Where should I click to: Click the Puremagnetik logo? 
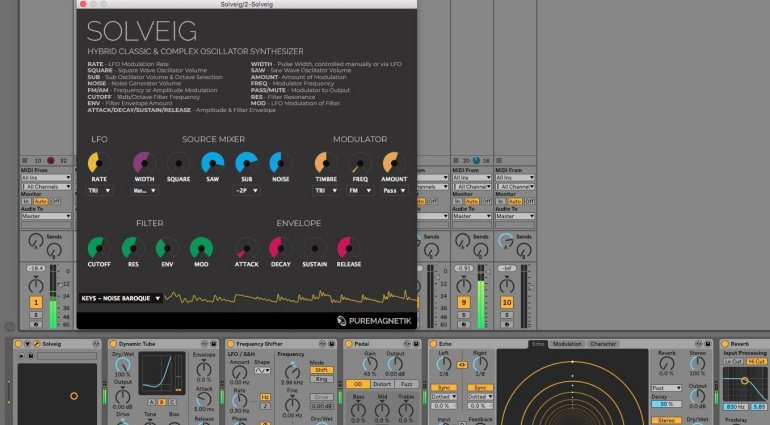pyautogui.click(x=373, y=320)
